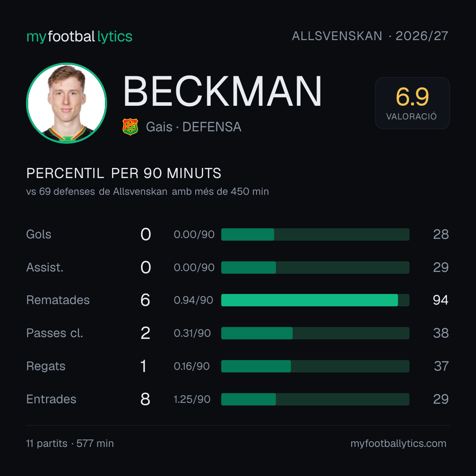Image resolution: width=476 pixels, height=476 pixels.
Task: Select the Regats percentile bar
Action: click(x=315, y=366)
